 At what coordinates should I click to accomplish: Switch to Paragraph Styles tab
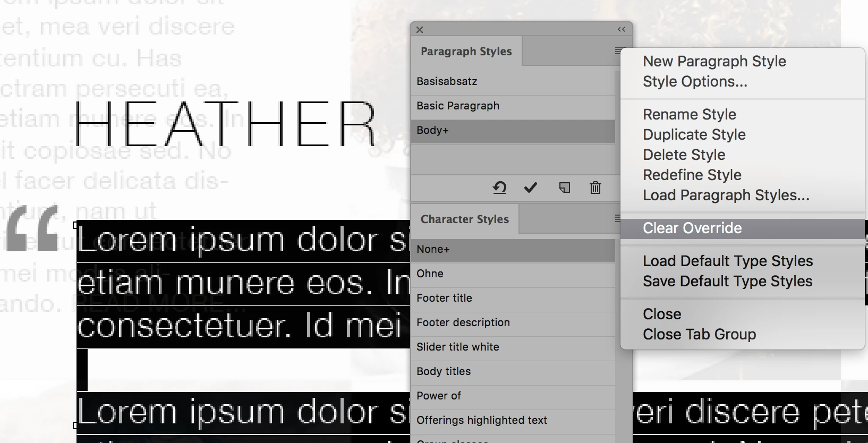click(466, 52)
